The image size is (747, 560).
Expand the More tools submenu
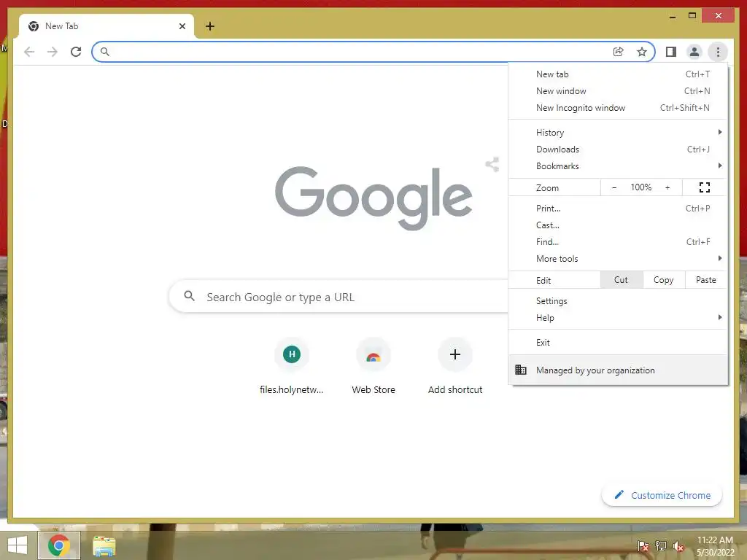pyautogui.click(x=618, y=259)
